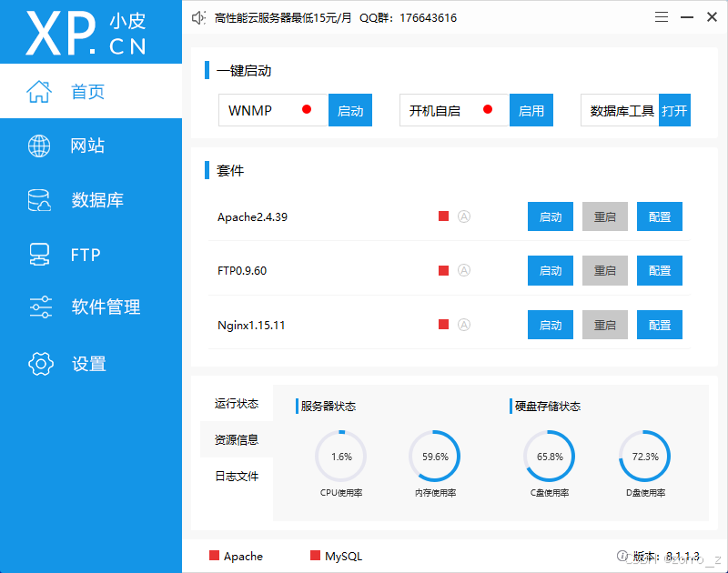Click Apache2.4.39 red status square
Viewport: 728px width, 573px height.
[443, 216]
